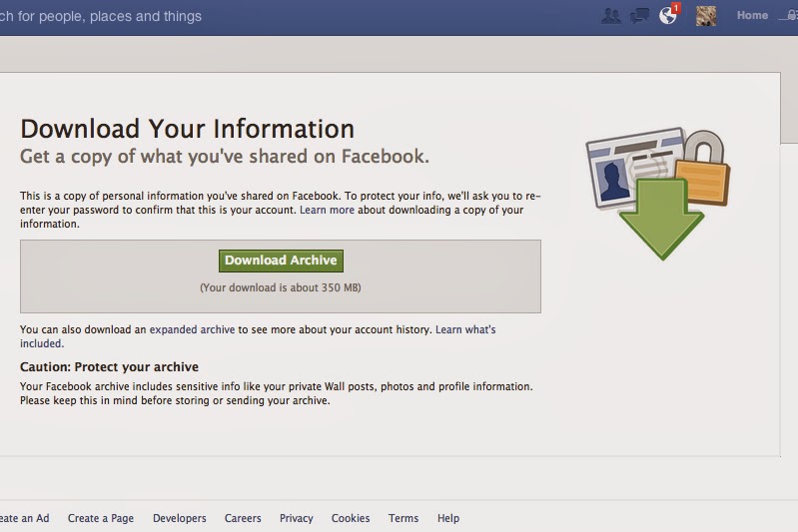
Task: Click the search field for people, places and things
Action: [101, 16]
